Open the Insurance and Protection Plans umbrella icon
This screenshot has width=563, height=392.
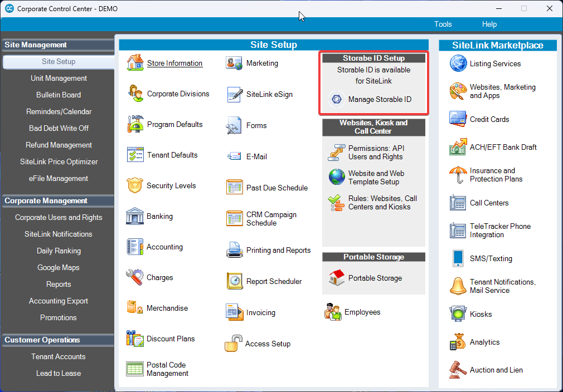click(458, 175)
